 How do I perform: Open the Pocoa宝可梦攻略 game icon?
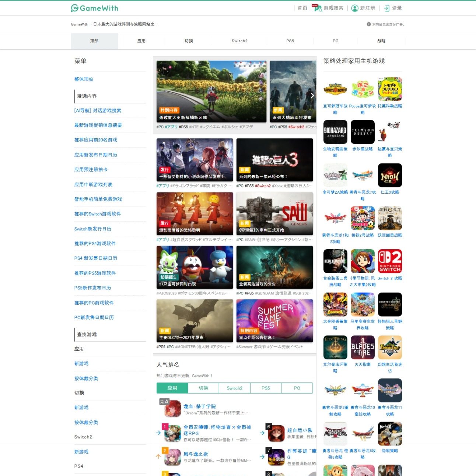click(x=363, y=89)
